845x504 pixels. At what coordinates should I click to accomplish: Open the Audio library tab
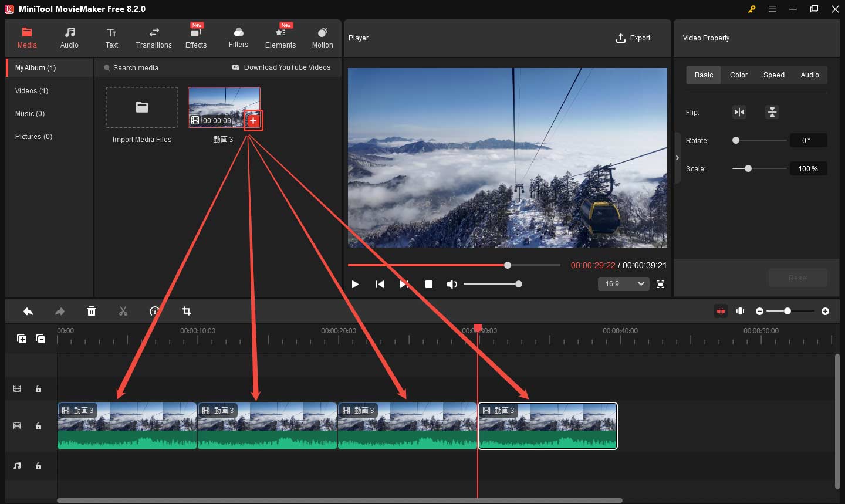[x=69, y=38]
